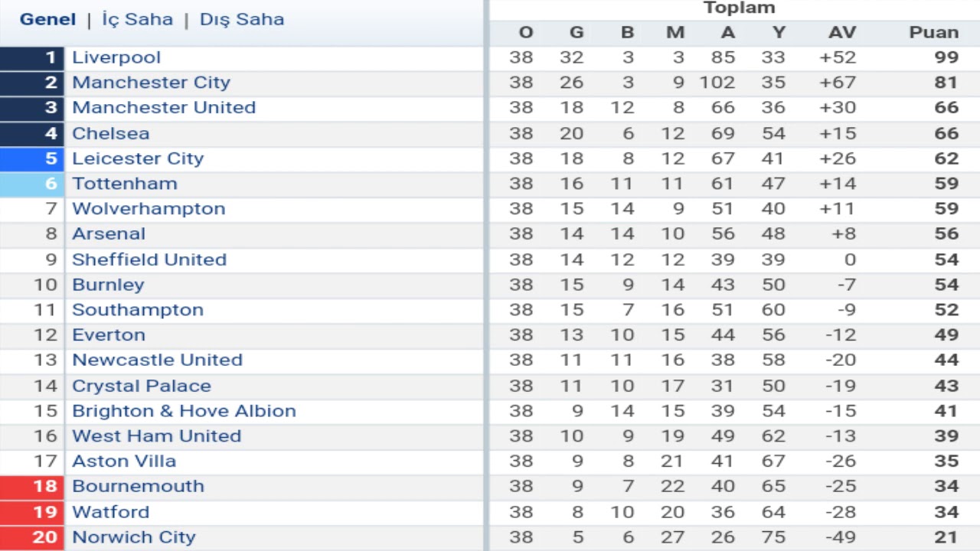The height and width of the screenshot is (551, 980).
Task: Open the Manchester City team link
Action: tap(151, 83)
